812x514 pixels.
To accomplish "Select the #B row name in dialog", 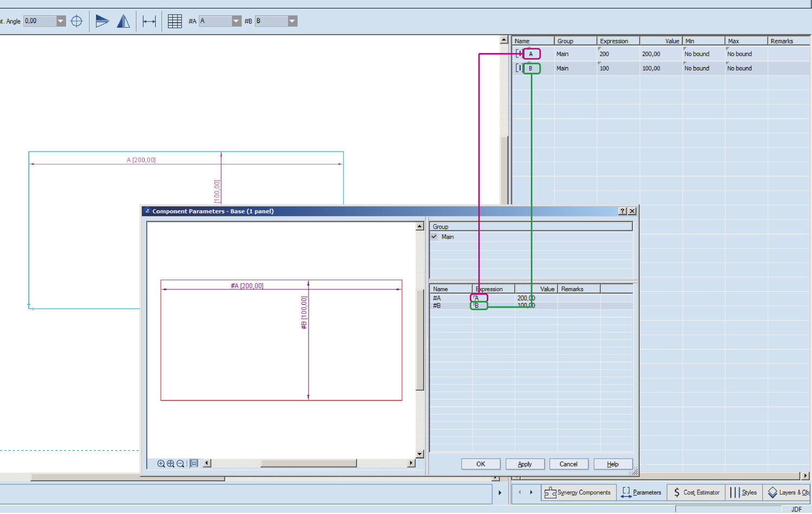I will pyautogui.click(x=437, y=306).
